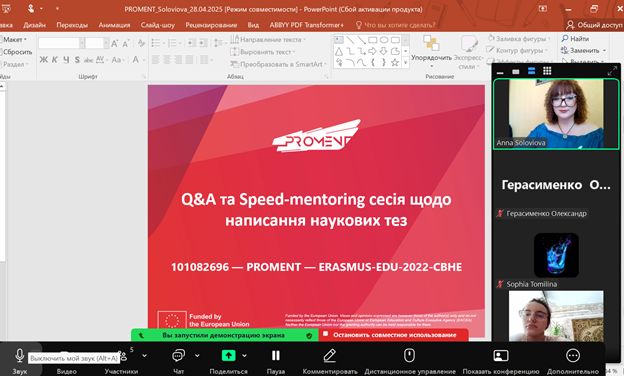Mute microphone using Звук icon

[19, 355]
